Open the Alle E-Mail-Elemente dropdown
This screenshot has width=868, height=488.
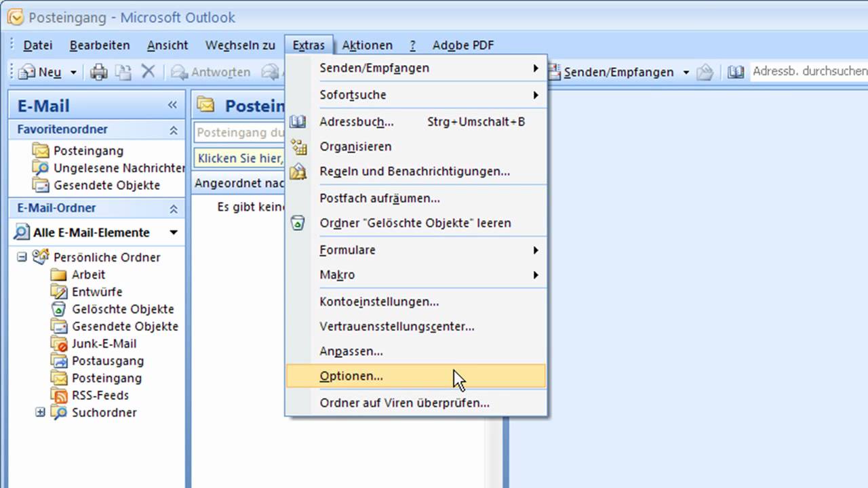[x=174, y=232]
